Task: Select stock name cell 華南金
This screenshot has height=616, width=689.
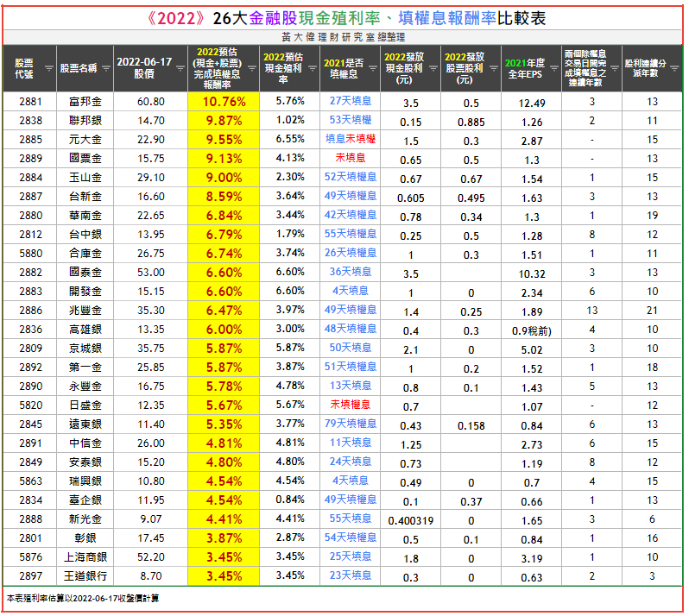Action: (x=85, y=215)
